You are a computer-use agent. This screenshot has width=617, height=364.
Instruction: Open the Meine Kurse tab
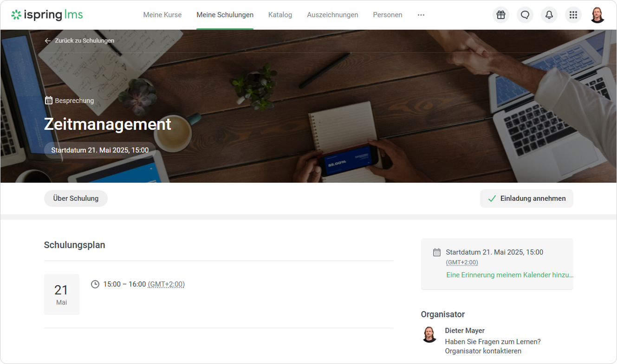click(162, 15)
